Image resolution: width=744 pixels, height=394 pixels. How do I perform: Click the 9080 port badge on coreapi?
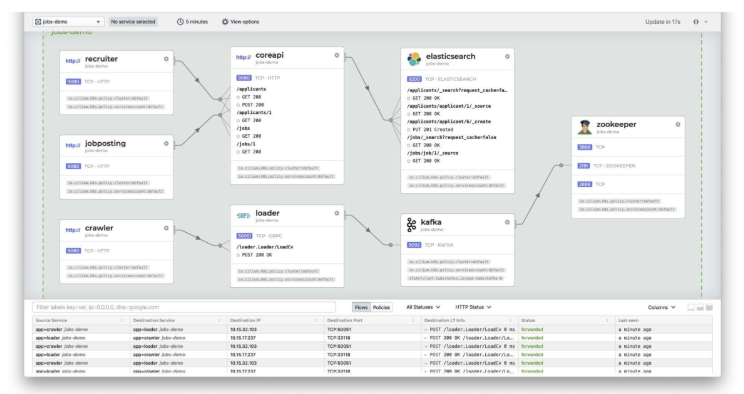pyautogui.click(x=244, y=78)
